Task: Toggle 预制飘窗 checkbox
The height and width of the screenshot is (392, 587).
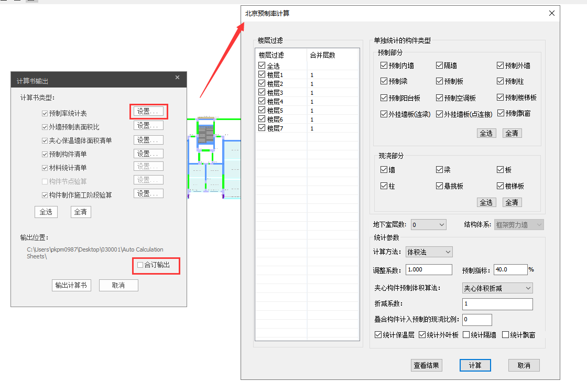Action: click(x=501, y=113)
